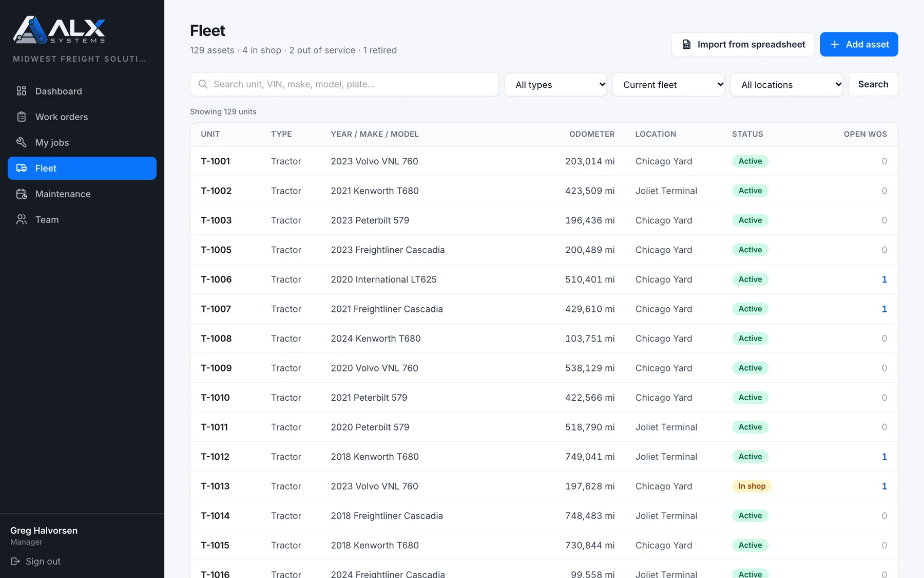Click the magnifier icon in search field
The height and width of the screenshot is (578, 924).
point(203,84)
